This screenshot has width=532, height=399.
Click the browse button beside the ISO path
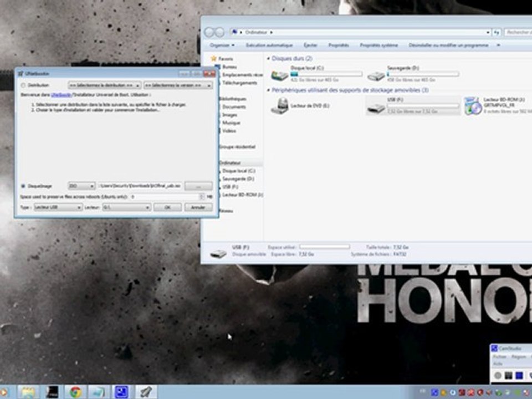click(198, 186)
